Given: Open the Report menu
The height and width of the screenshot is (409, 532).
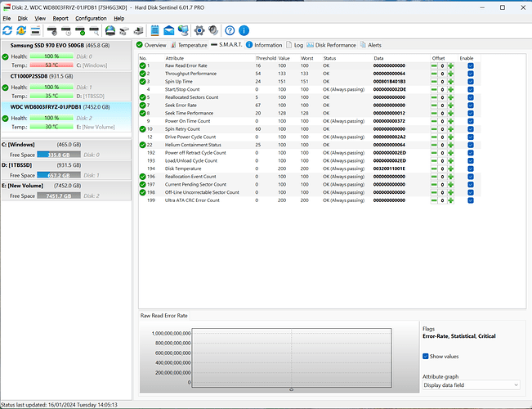Looking at the screenshot, I should click(60, 17).
